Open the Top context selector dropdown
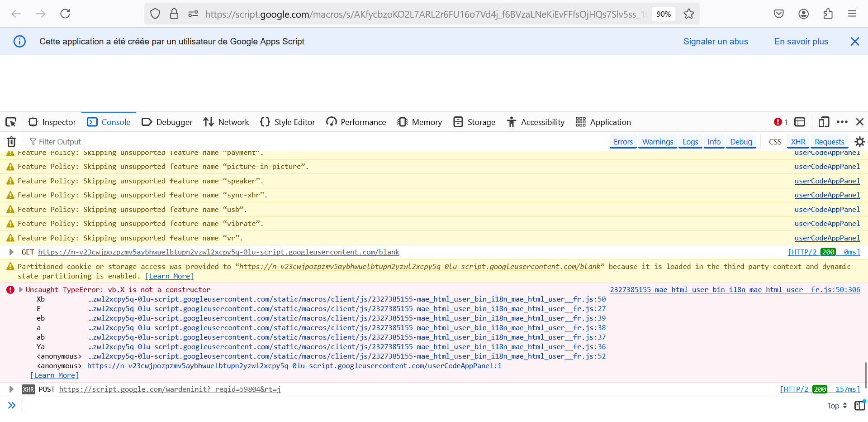 (836, 406)
